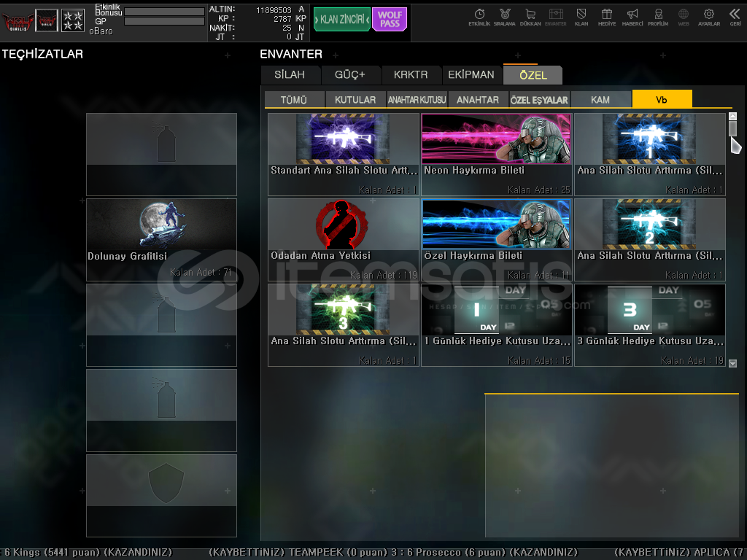Click the inventory scrollbar thumb
Image resolution: width=747 pixels, height=560 pixels.
point(732,128)
